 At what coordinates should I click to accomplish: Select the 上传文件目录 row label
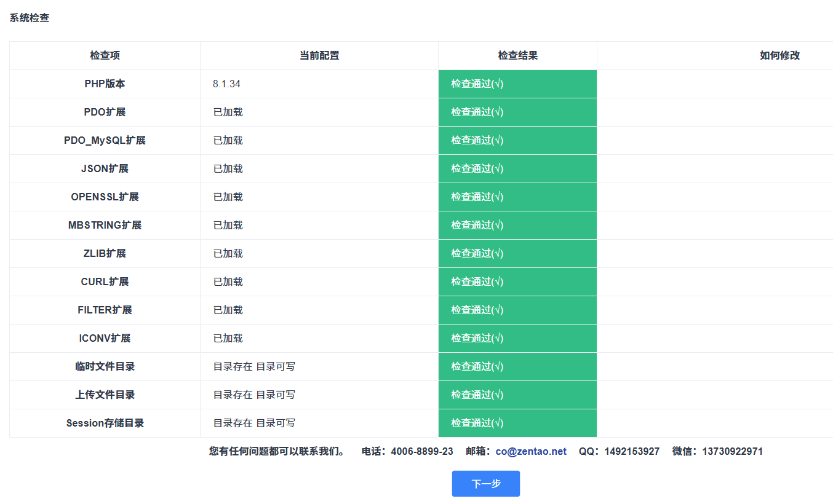105,395
